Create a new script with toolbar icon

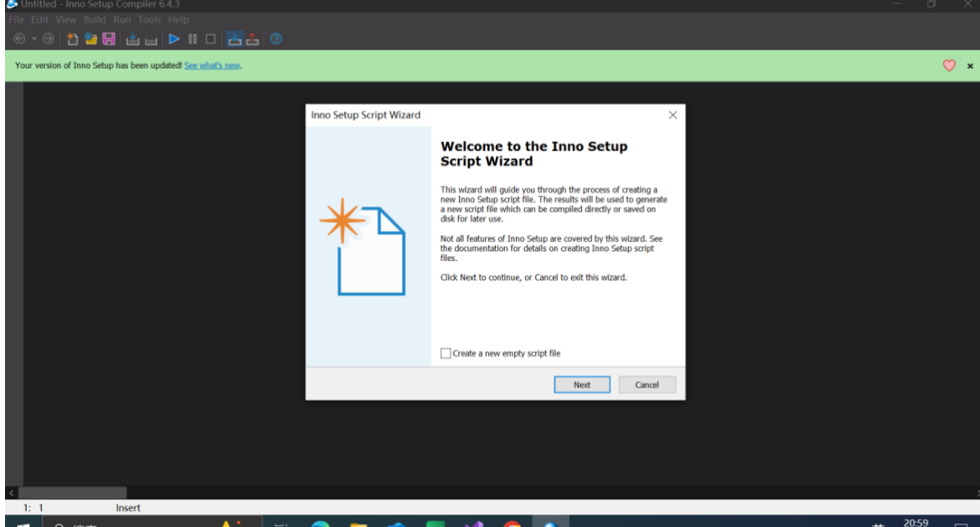pyautogui.click(x=73, y=38)
